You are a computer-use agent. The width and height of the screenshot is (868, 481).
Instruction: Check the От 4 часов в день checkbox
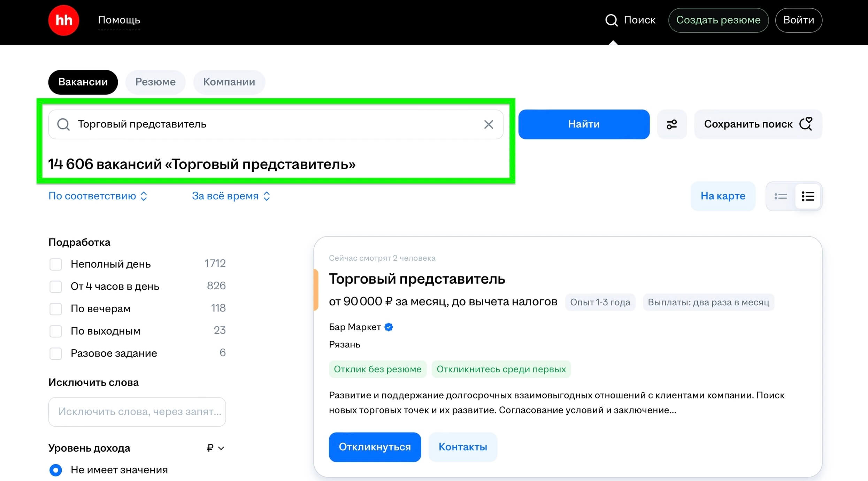56,287
